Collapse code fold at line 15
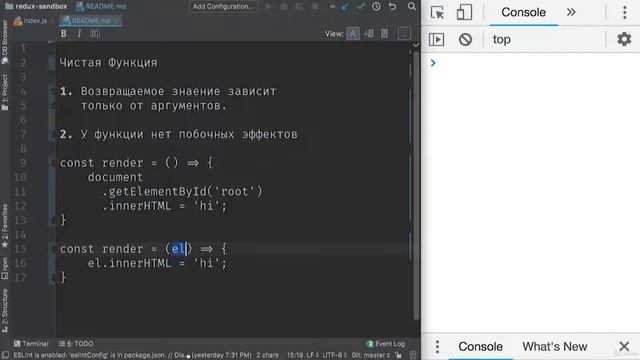Screen dimensions: 640x360 53,249
